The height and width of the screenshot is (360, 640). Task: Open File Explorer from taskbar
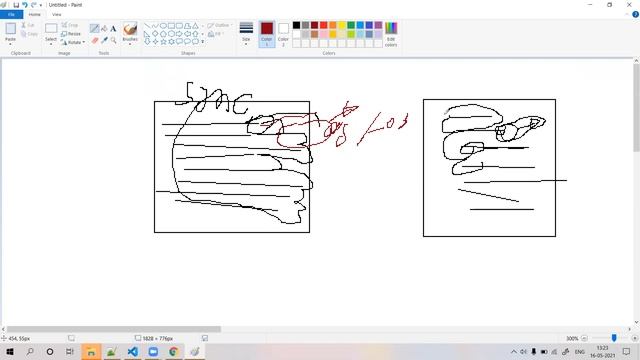pos(91,351)
